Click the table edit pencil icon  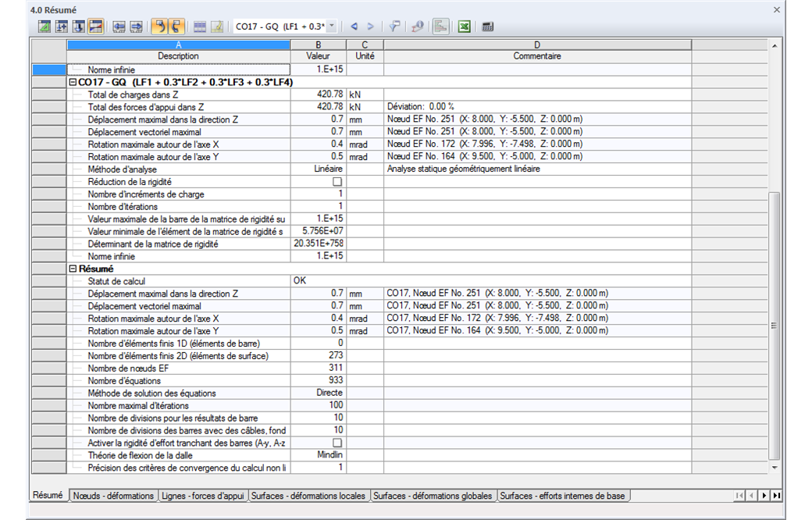217,27
